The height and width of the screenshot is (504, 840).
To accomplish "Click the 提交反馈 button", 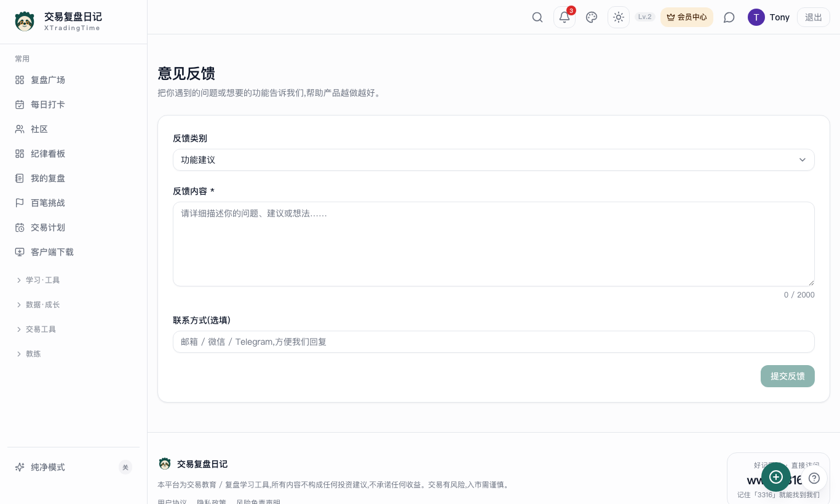I will (788, 376).
